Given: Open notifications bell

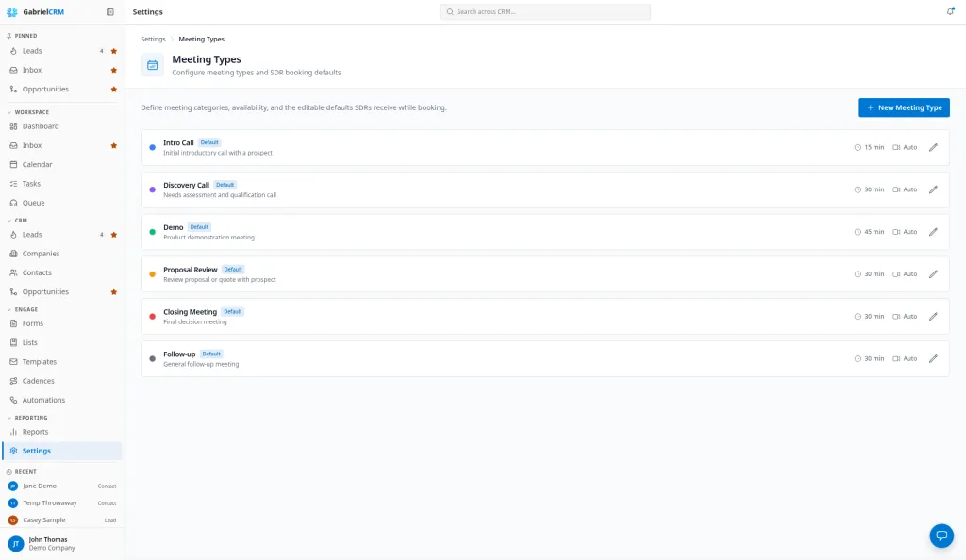Looking at the screenshot, I should [x=950, y=11].
